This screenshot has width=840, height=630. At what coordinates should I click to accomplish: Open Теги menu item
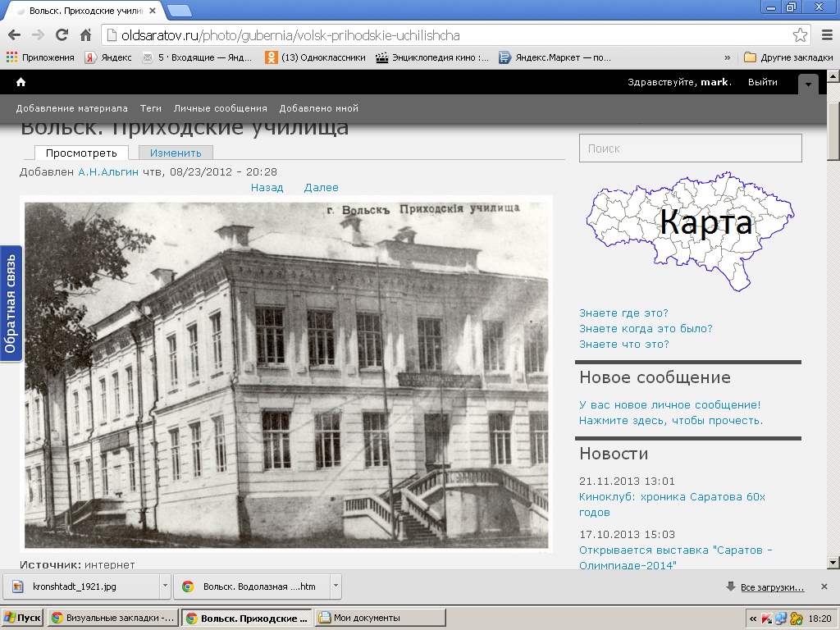(150, 108)
